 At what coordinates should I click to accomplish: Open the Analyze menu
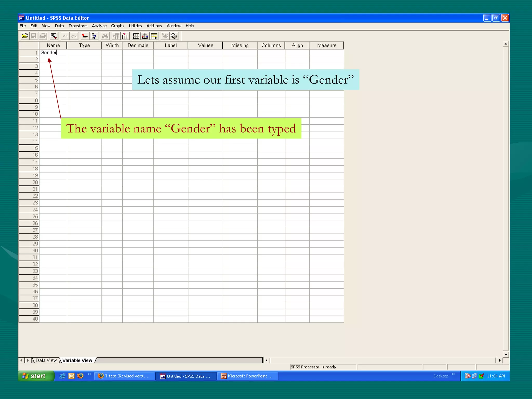coord(99,26)
